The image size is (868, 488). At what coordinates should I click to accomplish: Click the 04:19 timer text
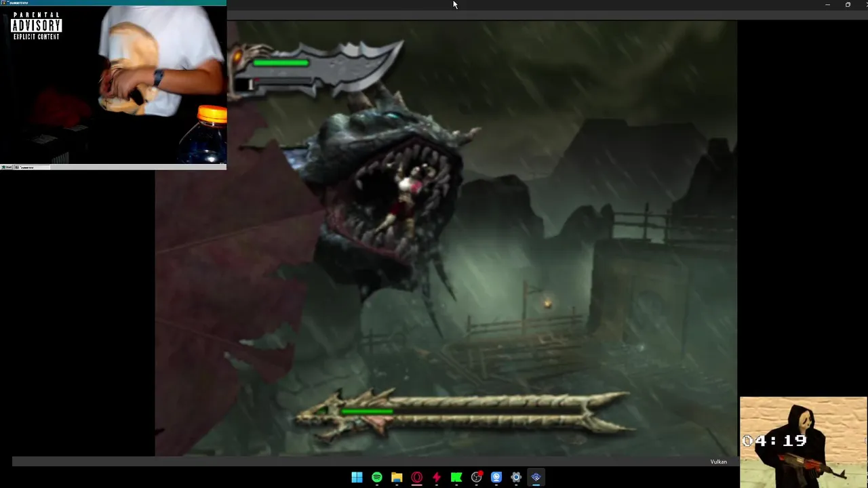coord(774,441)
